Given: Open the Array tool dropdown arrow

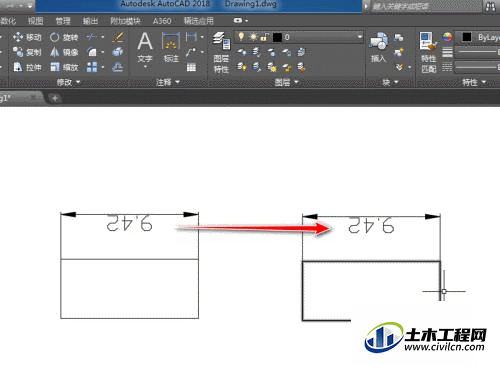Looking at the screenshot, I should tap(102, 67).
